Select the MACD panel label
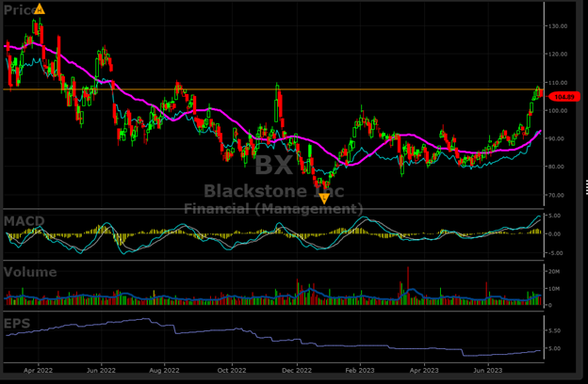This screenshot has height=384, width=588. (x=23, y=220)
